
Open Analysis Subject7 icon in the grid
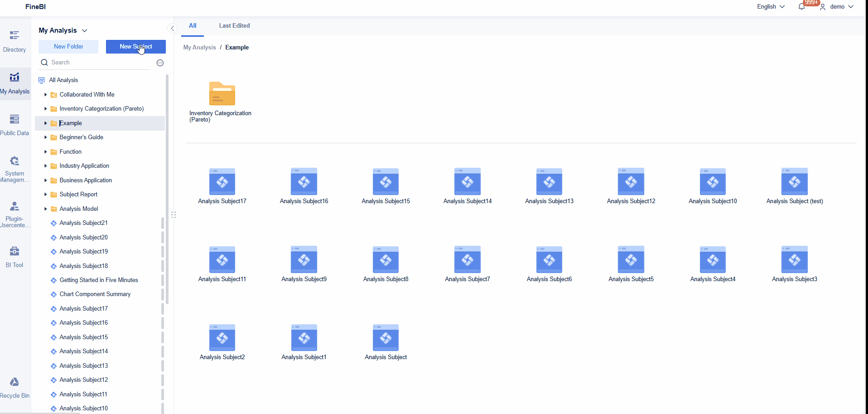(468, 260)
